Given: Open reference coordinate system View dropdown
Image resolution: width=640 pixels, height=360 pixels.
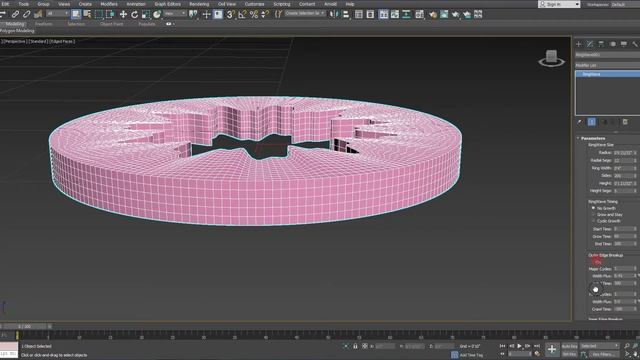Looking at the screenshot, I should tap(175, 14).
